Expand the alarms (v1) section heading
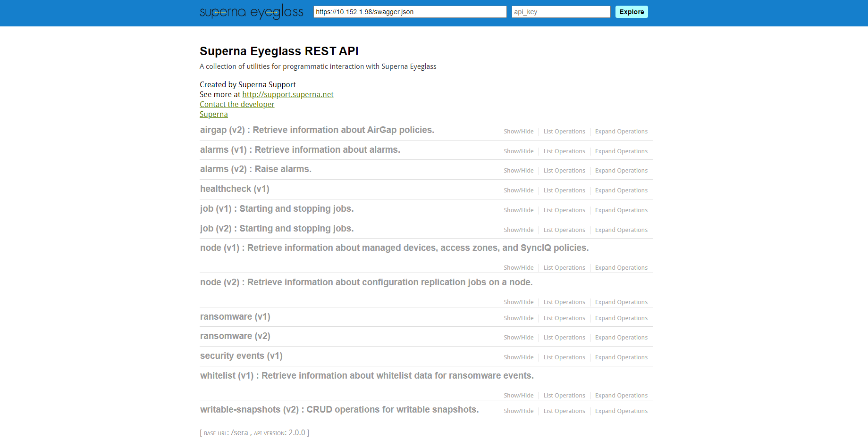868x447 pixels. click(x=300, y=150)
